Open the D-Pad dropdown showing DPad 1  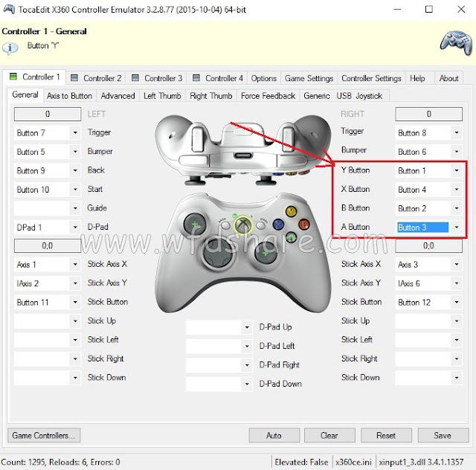point(48,227)
